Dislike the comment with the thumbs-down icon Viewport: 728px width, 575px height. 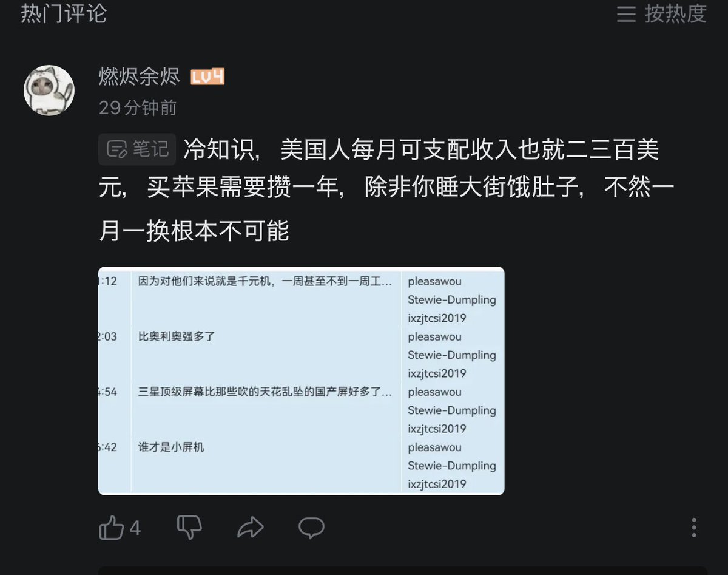click(189, 528)
